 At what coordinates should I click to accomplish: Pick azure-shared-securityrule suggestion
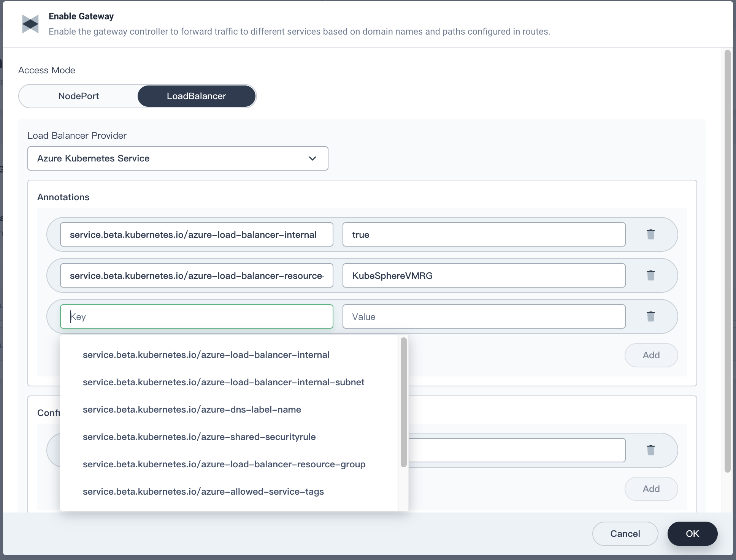tap(199, 437)
